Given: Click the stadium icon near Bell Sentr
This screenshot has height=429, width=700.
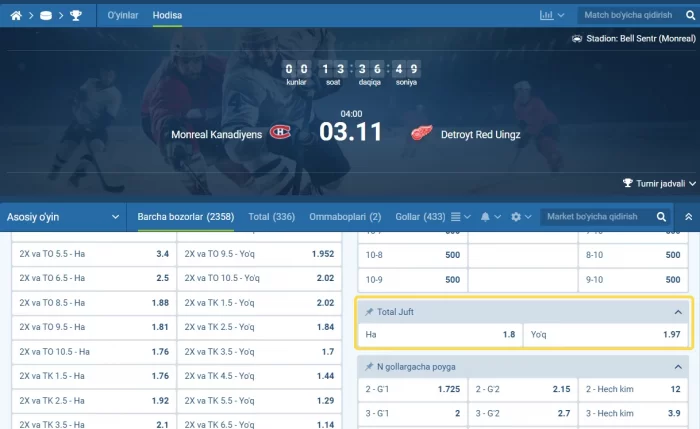Looking at the screenshot, I should point(577,39).
